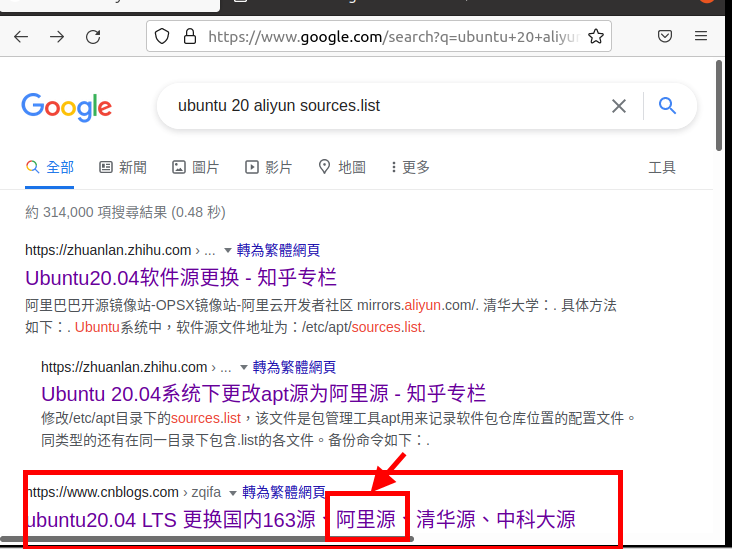Bookmark this page with the star
732x549 pixels.
tap(596, 36)
